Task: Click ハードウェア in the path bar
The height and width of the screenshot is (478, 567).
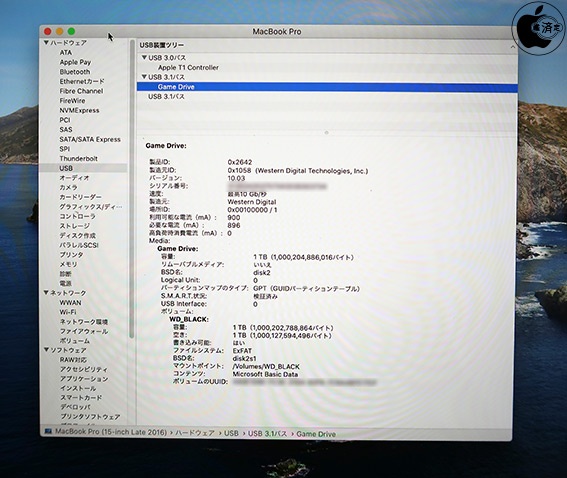Action: [x=195, y=433]
